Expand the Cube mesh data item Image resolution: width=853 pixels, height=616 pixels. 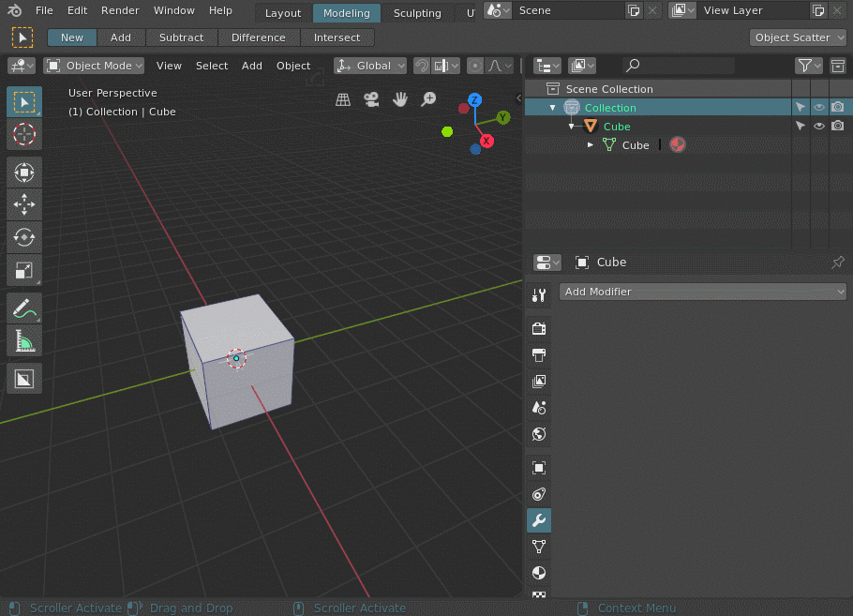click(x=591, y=145)
